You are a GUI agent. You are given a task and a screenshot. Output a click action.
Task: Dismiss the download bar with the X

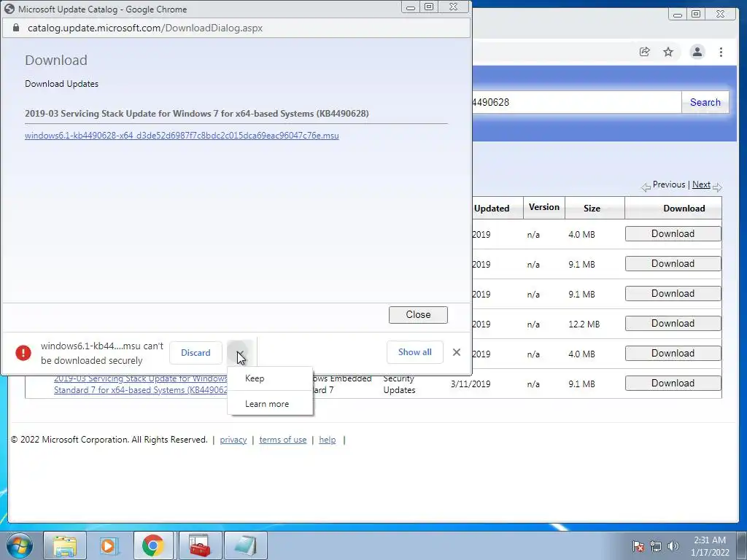[x=457, y=352]
